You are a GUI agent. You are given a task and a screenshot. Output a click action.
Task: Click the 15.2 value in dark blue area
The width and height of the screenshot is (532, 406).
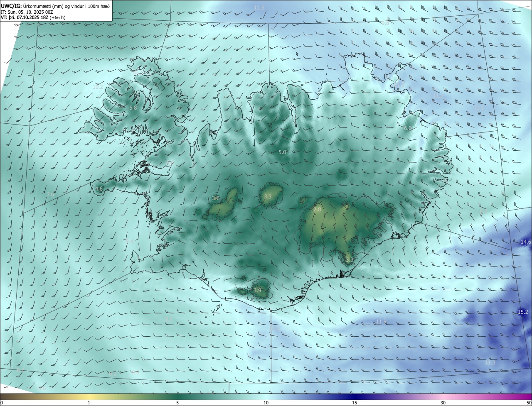523,312
